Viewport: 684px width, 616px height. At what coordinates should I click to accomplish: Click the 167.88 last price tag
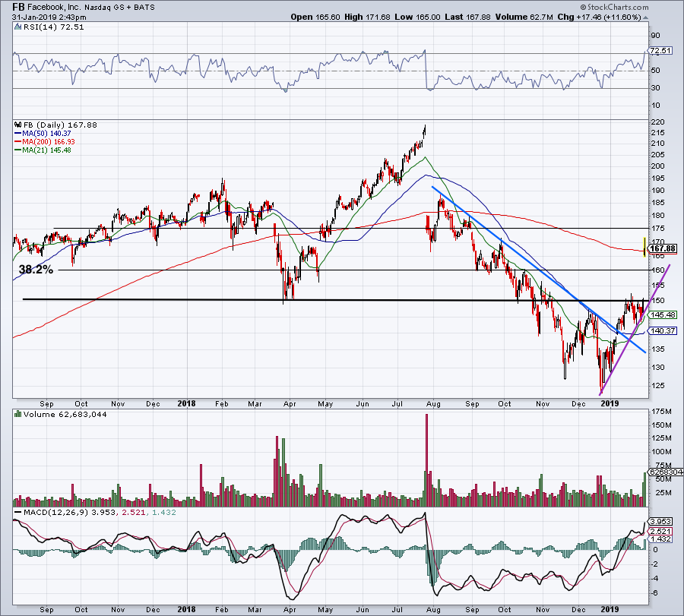(662, 249)
